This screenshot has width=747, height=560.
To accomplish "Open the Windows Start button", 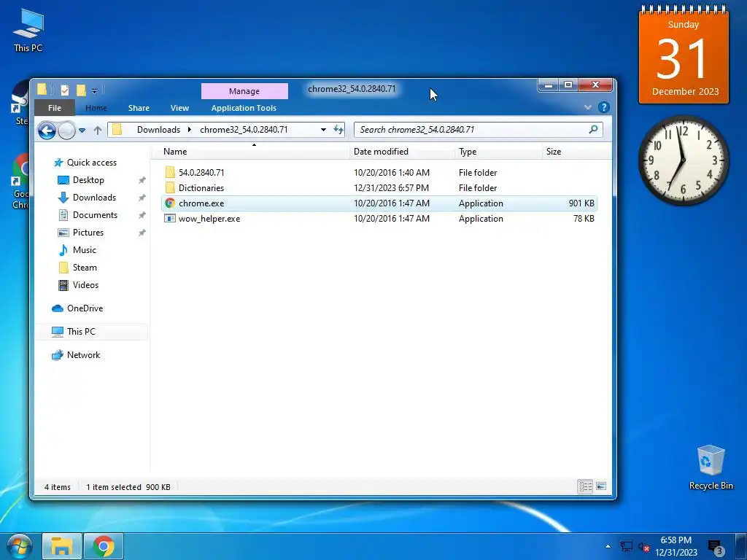I will (x=20, y=547).
